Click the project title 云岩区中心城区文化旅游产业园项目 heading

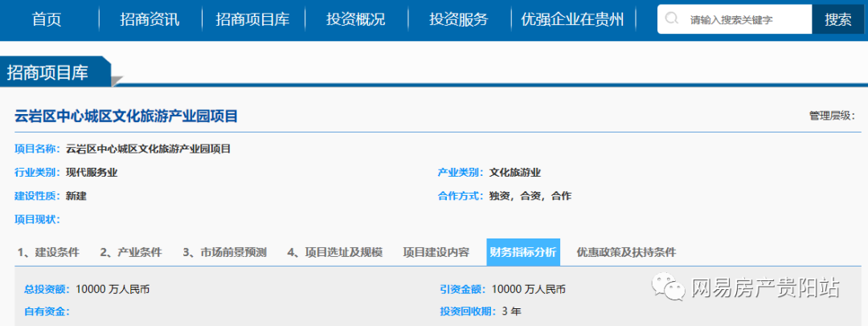click(x=126, y=116)
